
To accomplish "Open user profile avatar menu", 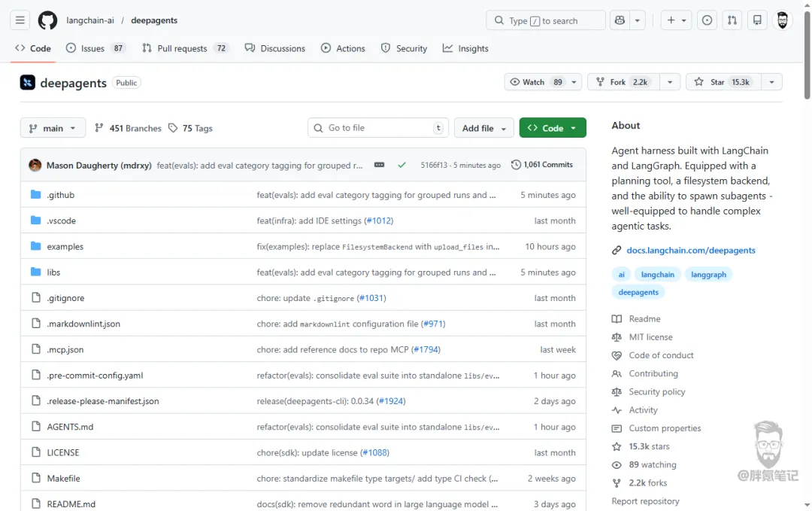I will pos(782,20).
